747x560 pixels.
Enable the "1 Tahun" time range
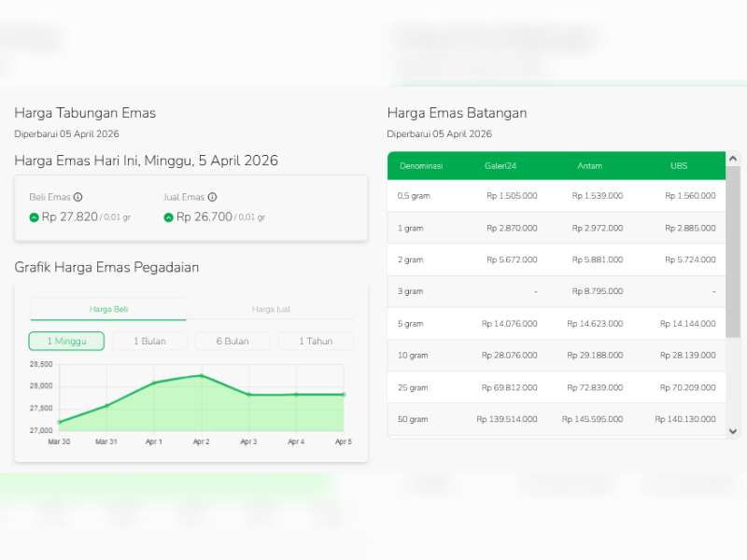pos(315,342)
